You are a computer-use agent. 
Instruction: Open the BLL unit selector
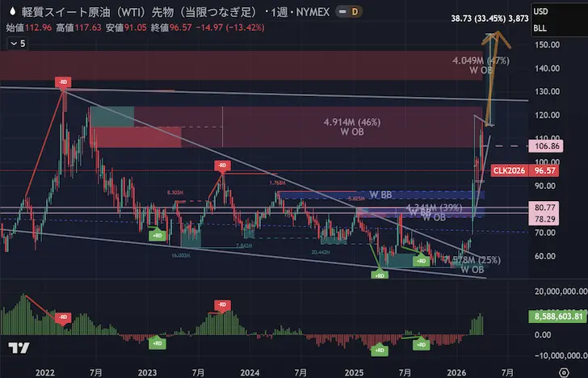pos(540,28)
